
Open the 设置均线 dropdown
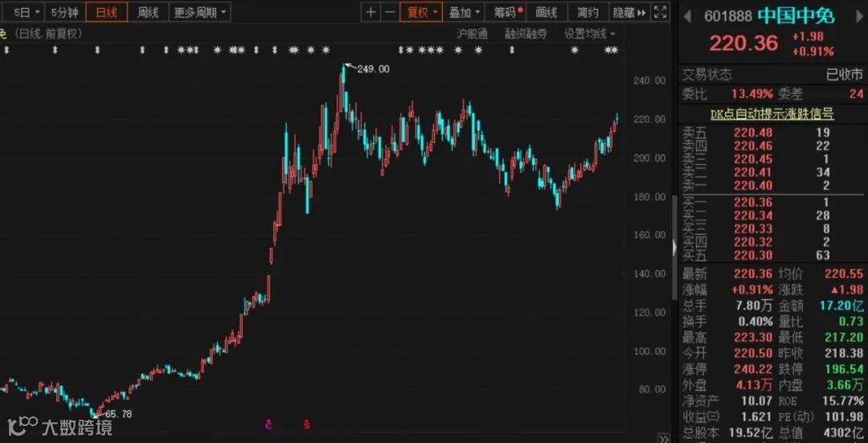590,35
